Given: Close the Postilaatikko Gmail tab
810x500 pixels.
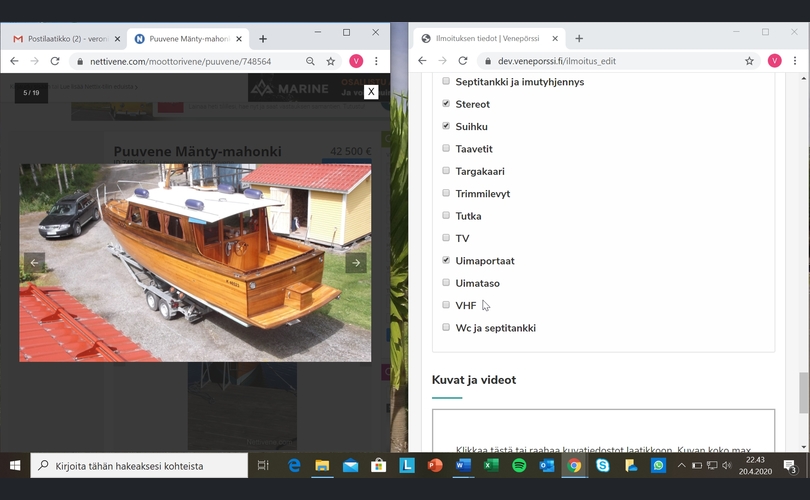Looking at the screenshot, I should click(x=117, y=39).
